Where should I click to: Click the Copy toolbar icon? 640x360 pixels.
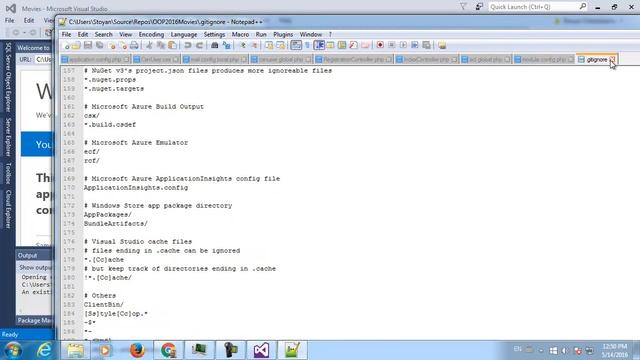[161, 45]
